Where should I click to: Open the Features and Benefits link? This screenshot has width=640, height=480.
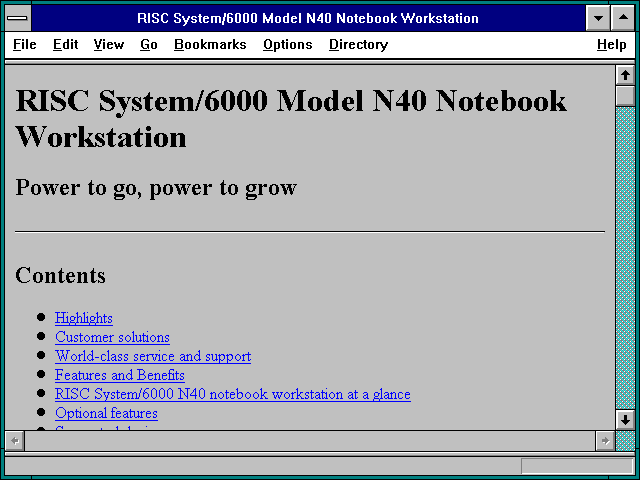120,375
